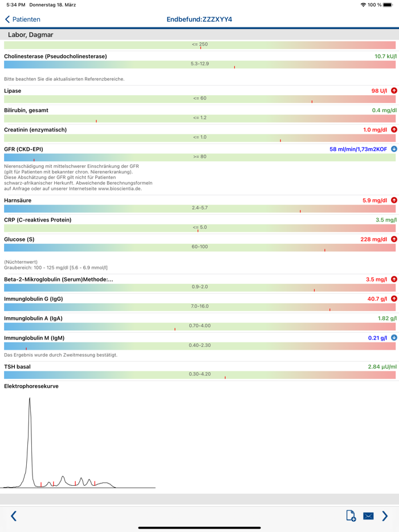Select the Cholinesterase (Pseudocholinesterase) result row
Screen dimensions: 399x532
click(x=55, y=56)
